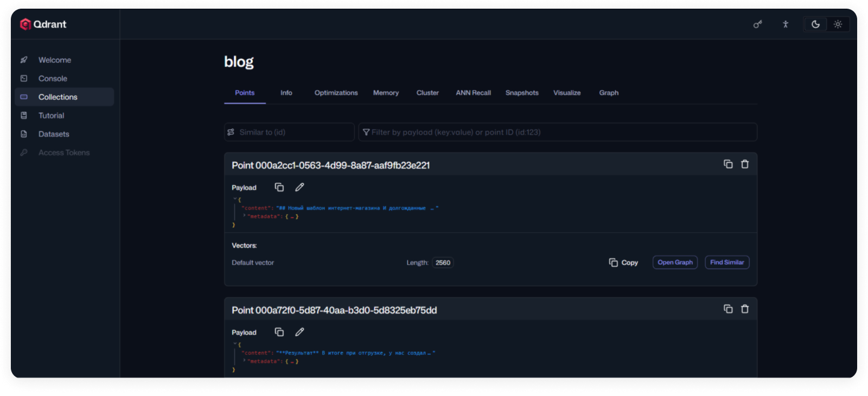
Task: Click the Copy vector button
Action: point(623,263)
